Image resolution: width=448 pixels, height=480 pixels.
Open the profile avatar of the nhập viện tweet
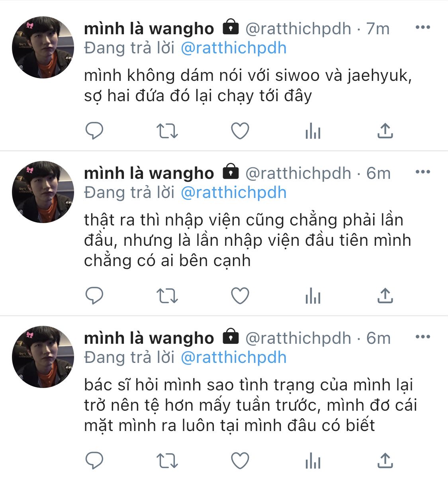(43, 192)
